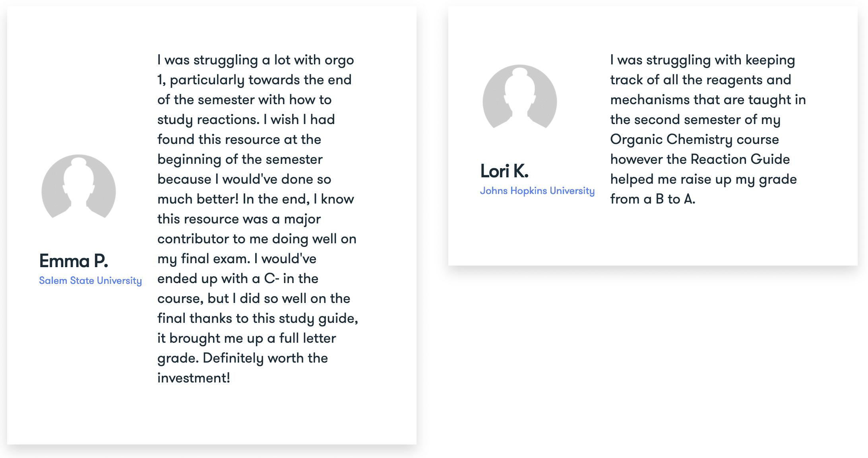Click Lori K.'s profile avatar icon
The height and width of the screenshot is (458, 868).
point(519,97)
